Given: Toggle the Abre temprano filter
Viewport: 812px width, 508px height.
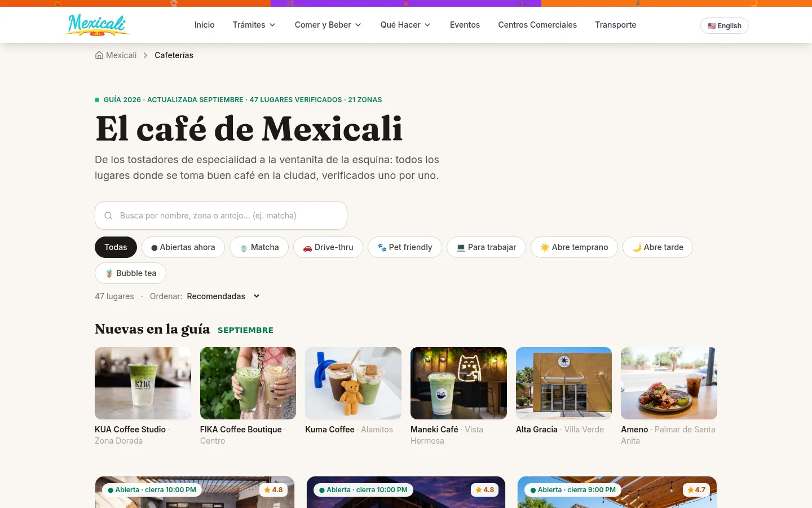Looking at the screenshot, I should 574,247.
